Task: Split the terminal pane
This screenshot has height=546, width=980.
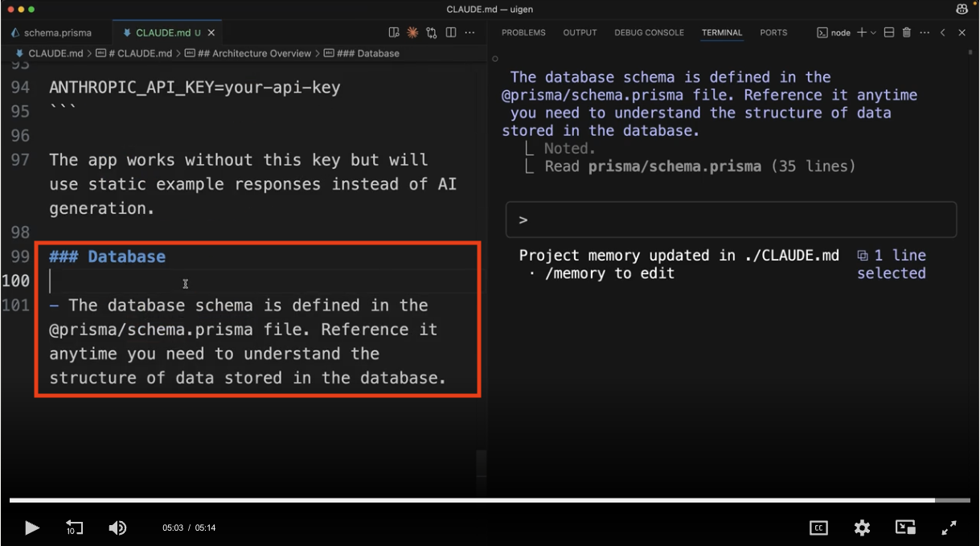Action: click(x=889, y=33)
